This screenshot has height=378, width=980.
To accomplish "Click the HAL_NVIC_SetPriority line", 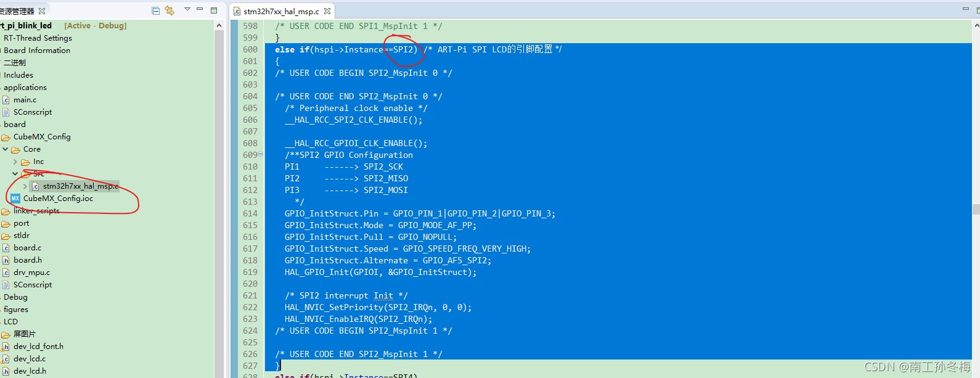I will [378, 307].
